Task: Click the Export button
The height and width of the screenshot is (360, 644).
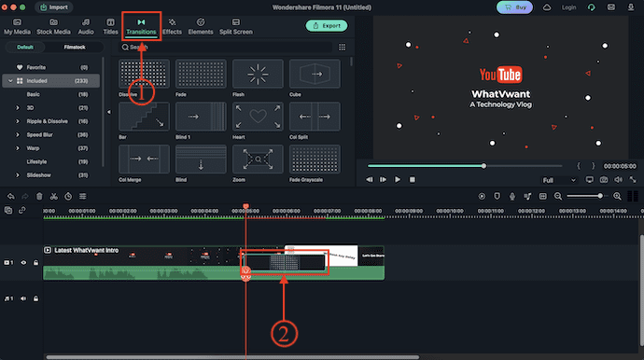Action: [327, 25]
